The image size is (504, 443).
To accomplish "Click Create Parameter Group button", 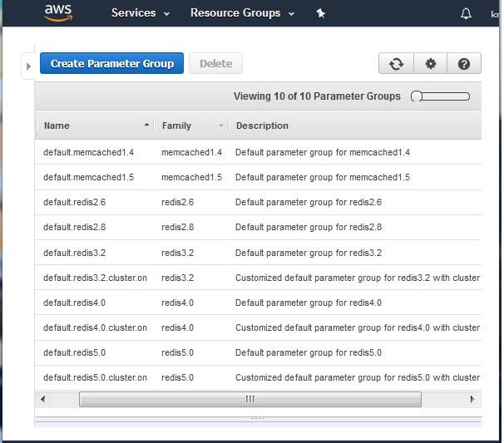I will (x=111, y=64).
